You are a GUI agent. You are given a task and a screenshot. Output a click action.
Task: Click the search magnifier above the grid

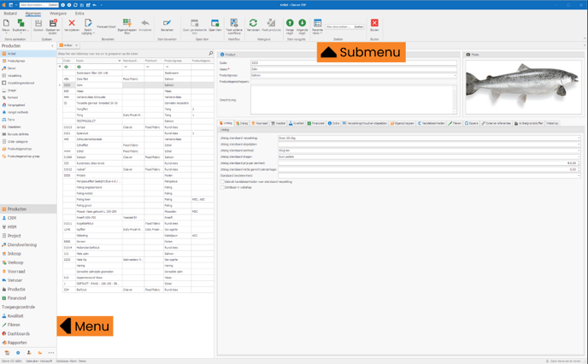tap(211, 53)
